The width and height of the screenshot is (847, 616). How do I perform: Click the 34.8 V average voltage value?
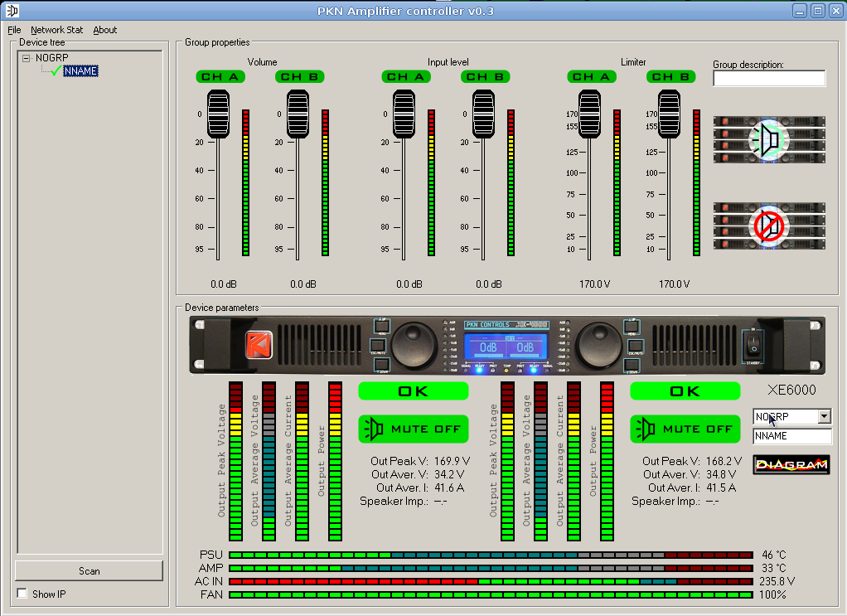pyautogui.click(x=720, y=474)
